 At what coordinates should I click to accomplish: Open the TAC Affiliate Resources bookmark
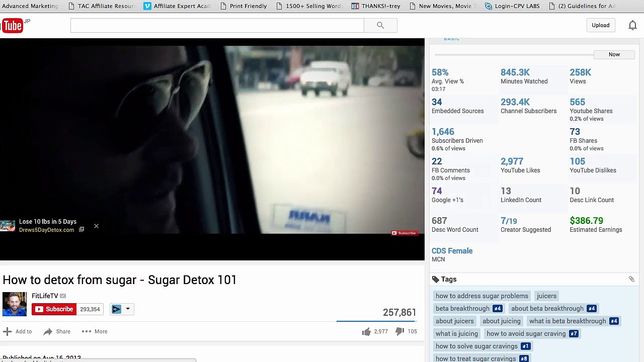click(x=102, y=6)
